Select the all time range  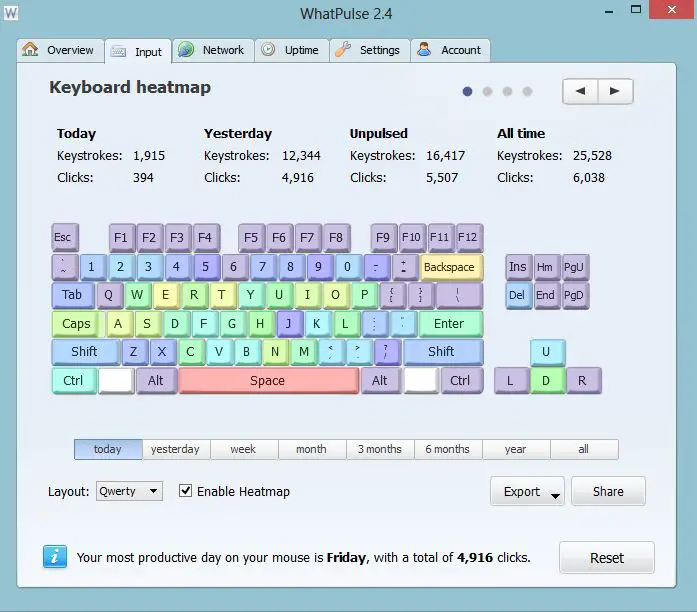584,449
